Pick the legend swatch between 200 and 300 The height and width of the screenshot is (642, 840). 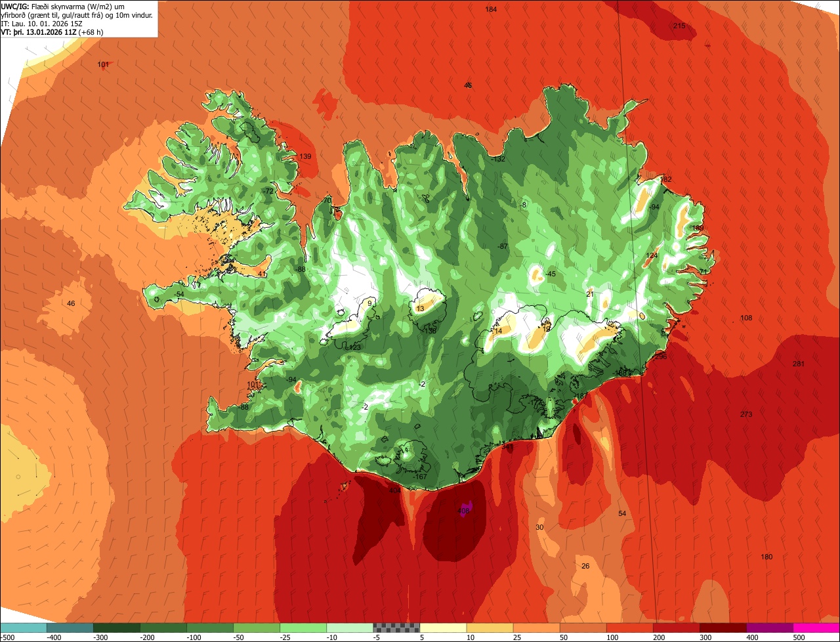[x=676, y=628]
